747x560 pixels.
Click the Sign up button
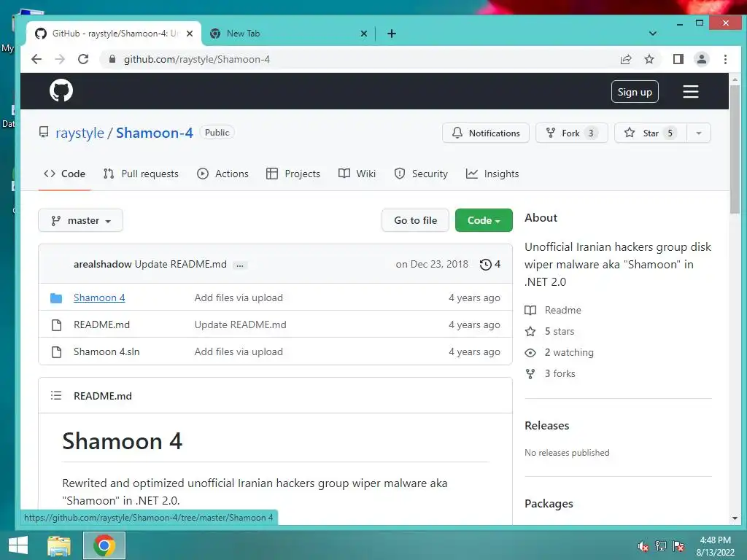click(x=635, y=92)
